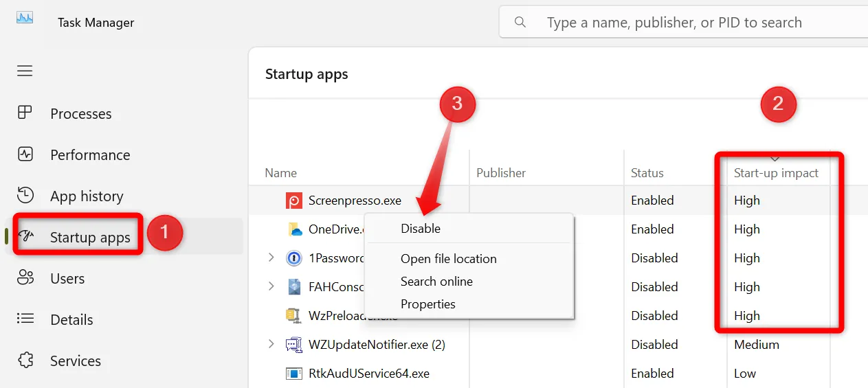Click the Task Manager app icon

pos(25,18)
